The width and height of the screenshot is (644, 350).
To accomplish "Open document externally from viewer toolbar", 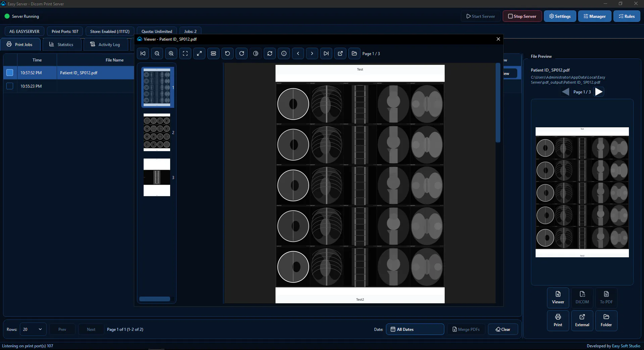I will pyautogui.click(x=340, y=53).
